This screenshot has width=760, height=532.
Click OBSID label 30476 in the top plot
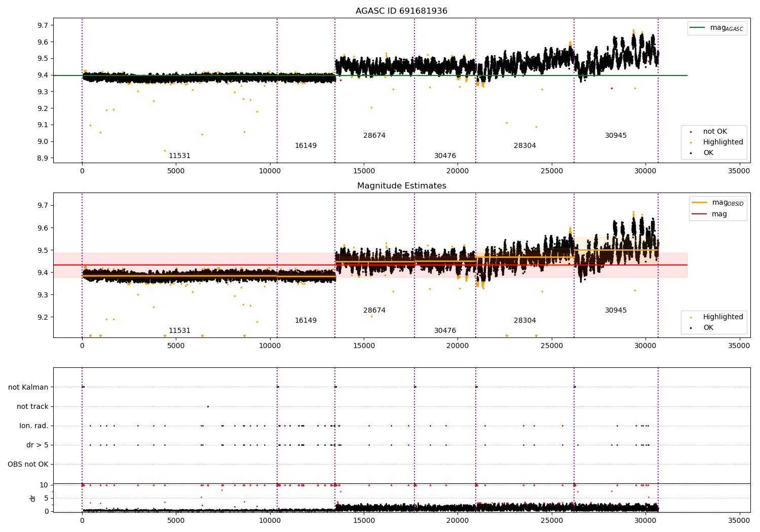pos(445,156)
